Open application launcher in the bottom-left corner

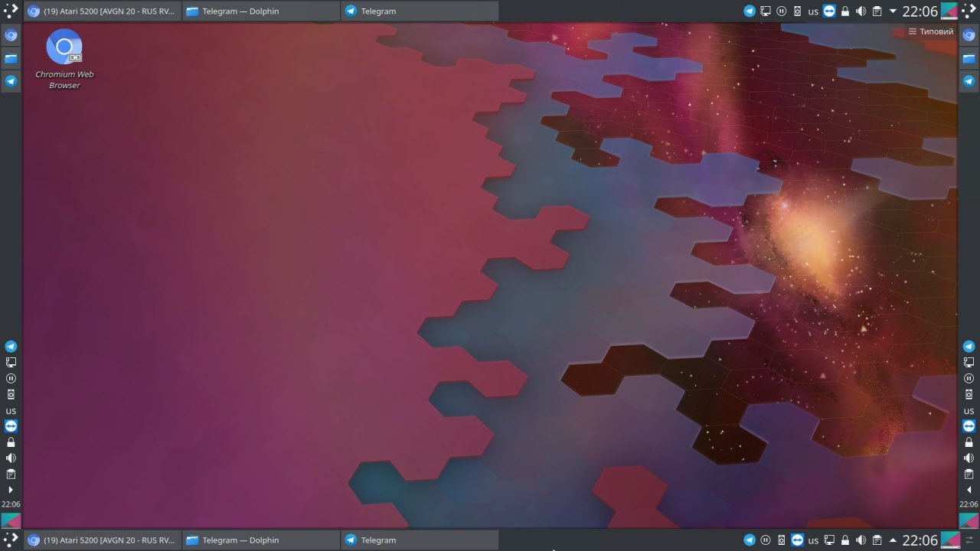pyautogui.click(x=11, y=540)
